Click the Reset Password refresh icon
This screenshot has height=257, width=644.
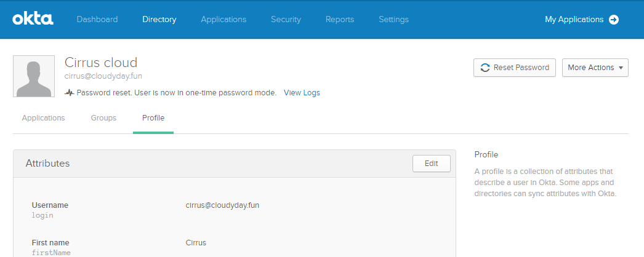coord(485,68)
